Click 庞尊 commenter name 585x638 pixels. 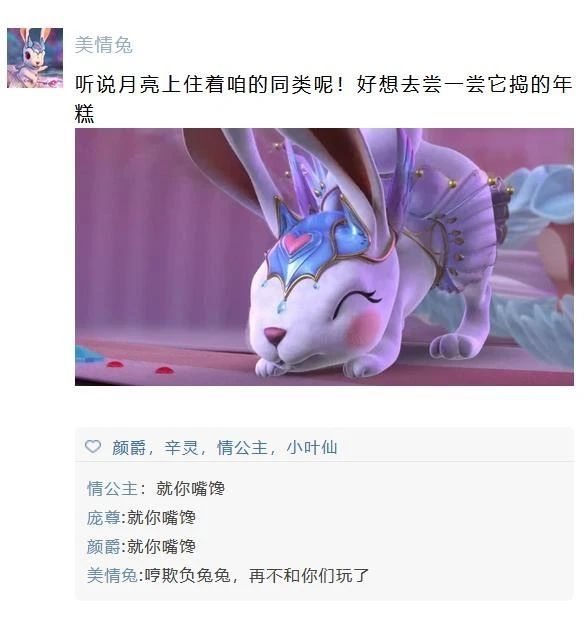[x=103, y=518]
